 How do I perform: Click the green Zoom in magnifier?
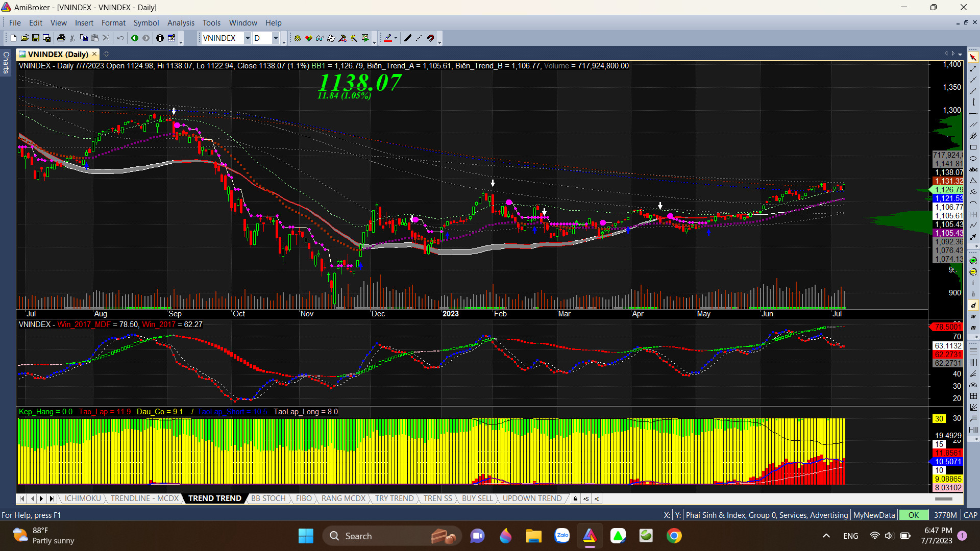973,261
